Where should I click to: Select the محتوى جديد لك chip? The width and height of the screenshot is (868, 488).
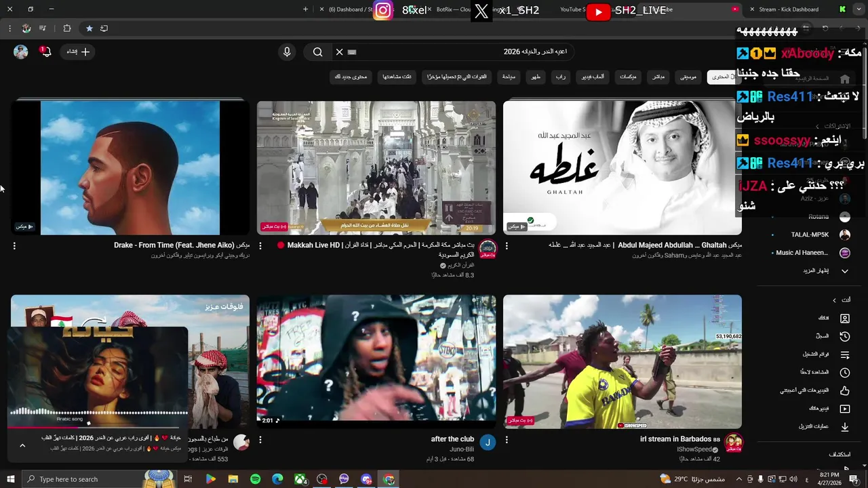pos(351,77)
